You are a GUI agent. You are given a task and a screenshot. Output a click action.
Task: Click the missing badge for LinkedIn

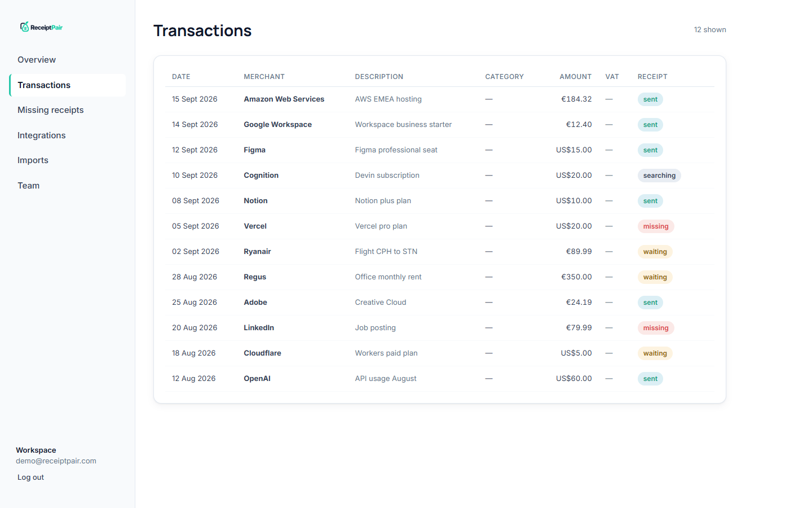click(656, 328)
